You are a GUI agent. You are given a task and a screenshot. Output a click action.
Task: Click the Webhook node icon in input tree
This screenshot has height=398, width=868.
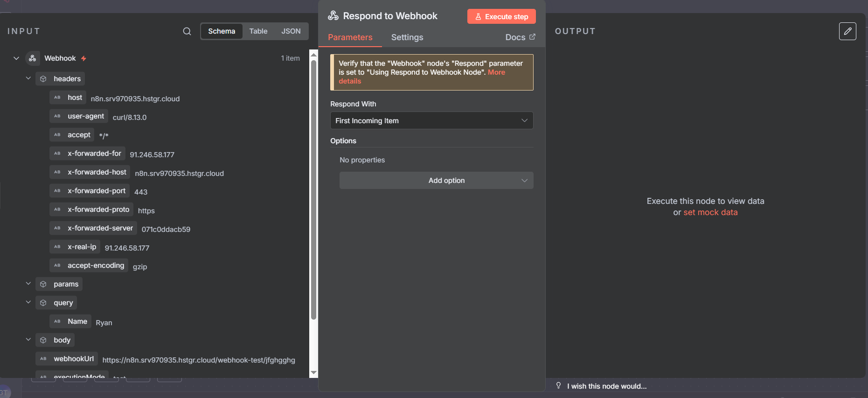coord(33,58)
